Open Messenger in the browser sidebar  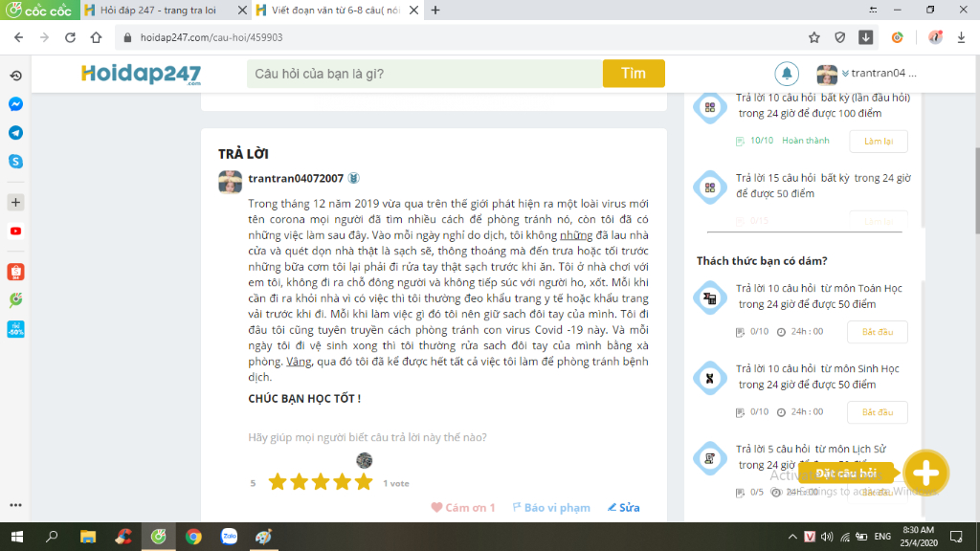pos(15,104)
